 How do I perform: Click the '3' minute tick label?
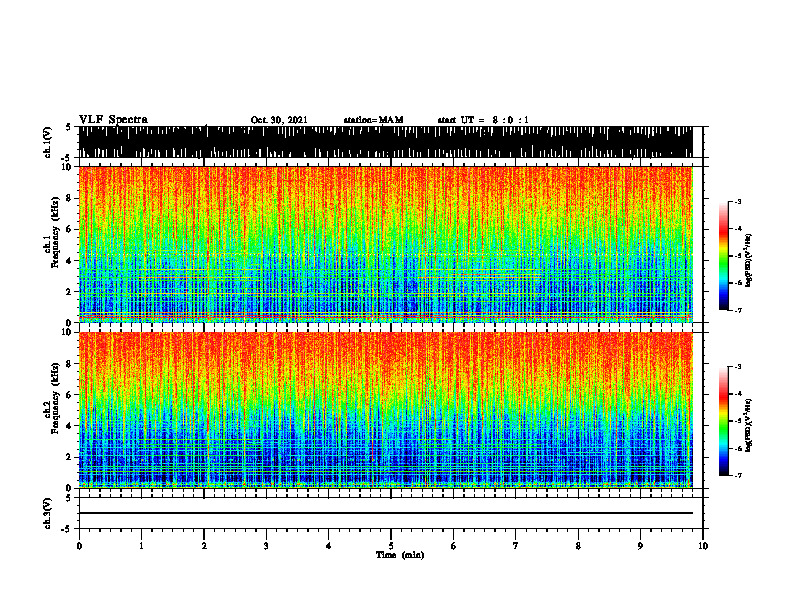(x=266, y=546)
